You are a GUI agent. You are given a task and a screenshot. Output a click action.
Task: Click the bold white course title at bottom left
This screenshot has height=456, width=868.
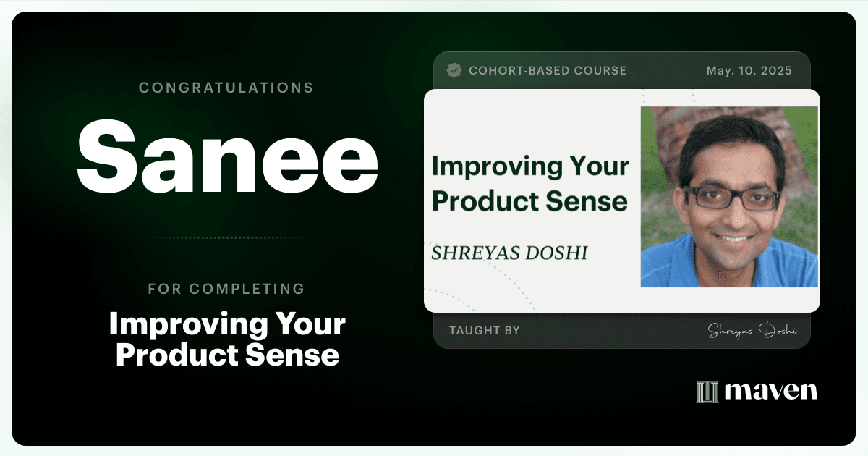[x=227, y=339]
